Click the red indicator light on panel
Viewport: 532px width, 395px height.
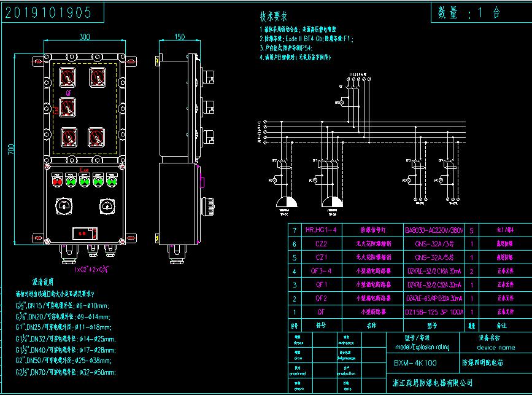point(57,180)
